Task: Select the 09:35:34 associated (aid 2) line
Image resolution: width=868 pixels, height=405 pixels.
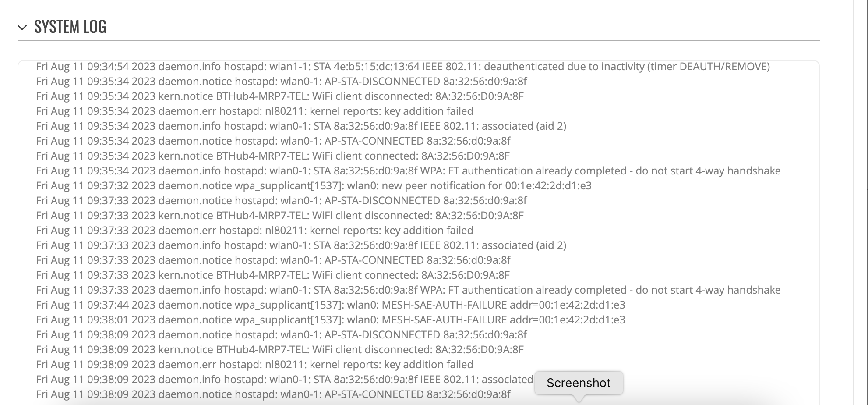Action: [301, 126]
